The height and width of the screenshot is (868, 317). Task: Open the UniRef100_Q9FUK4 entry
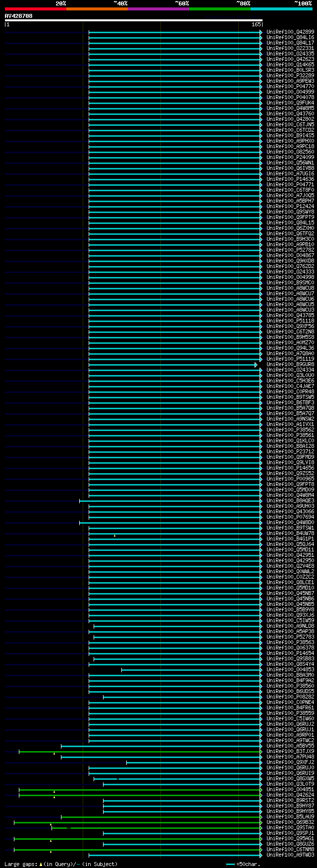[290, 103]
